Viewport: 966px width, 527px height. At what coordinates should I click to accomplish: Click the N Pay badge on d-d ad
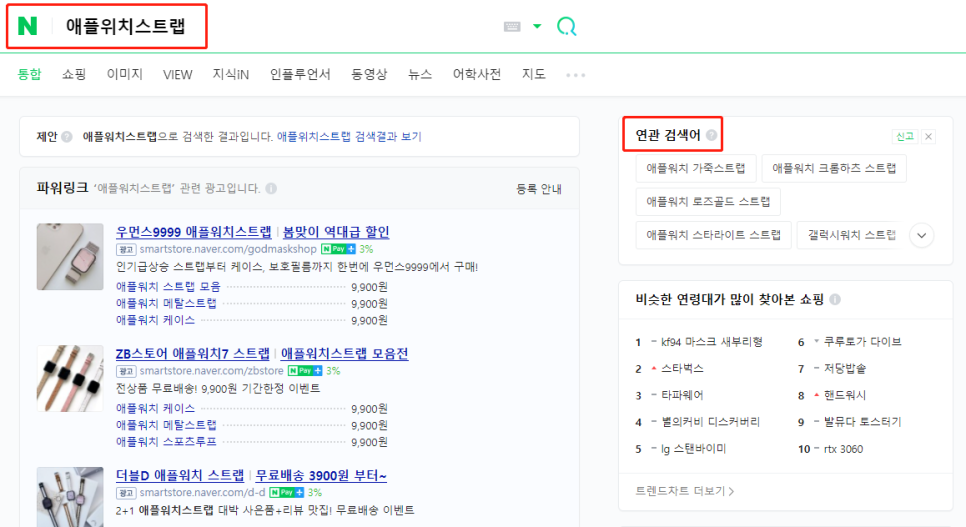click(286, 492)
